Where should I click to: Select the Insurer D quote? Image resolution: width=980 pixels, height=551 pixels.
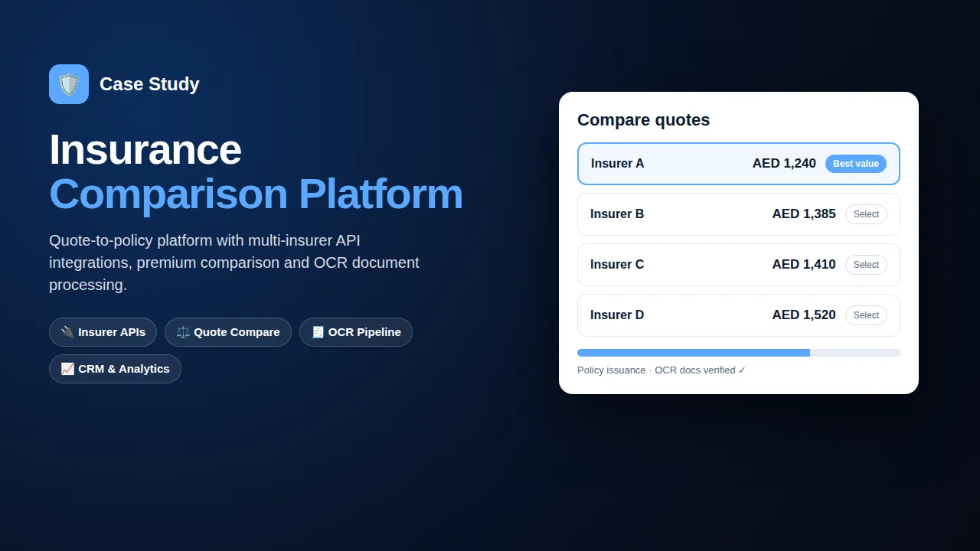coord(866,315)
